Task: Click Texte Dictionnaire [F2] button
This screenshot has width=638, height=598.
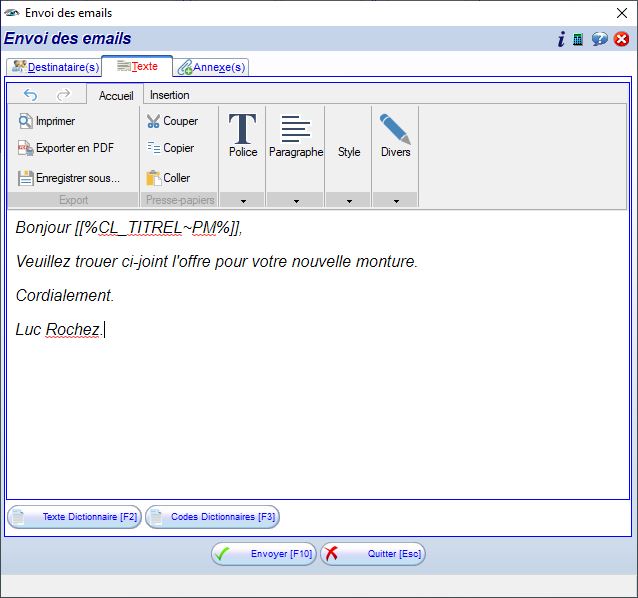Action: tap(74, 517)
